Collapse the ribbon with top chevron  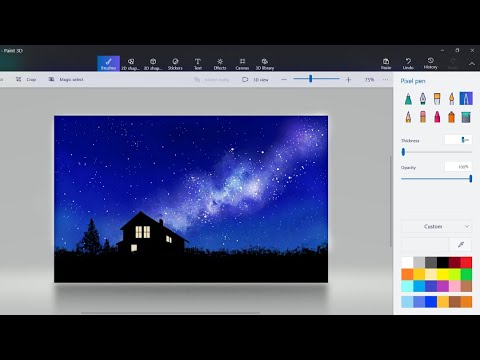(x=472, y=63)
